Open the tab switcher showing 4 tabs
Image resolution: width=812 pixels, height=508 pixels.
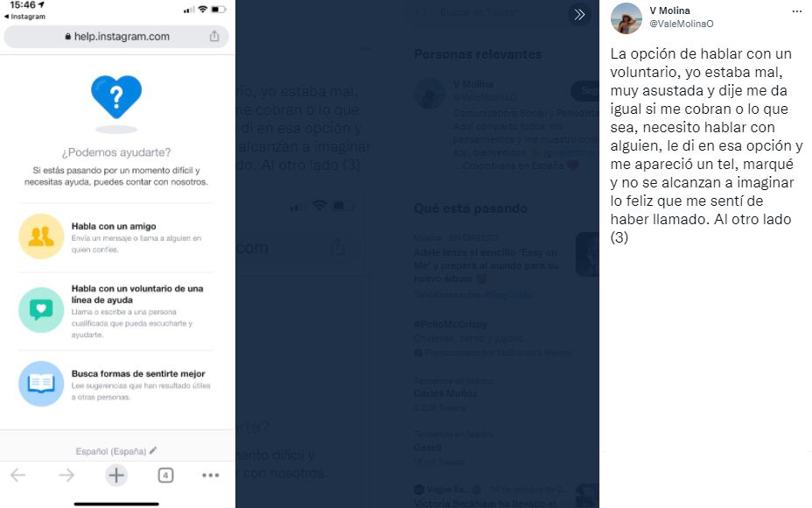pos(165,475)
